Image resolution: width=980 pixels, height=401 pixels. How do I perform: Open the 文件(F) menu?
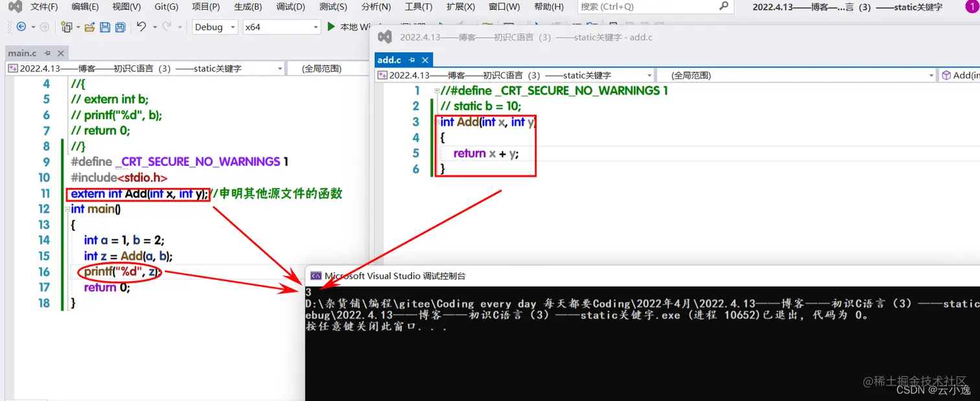(x=44, y=6)
